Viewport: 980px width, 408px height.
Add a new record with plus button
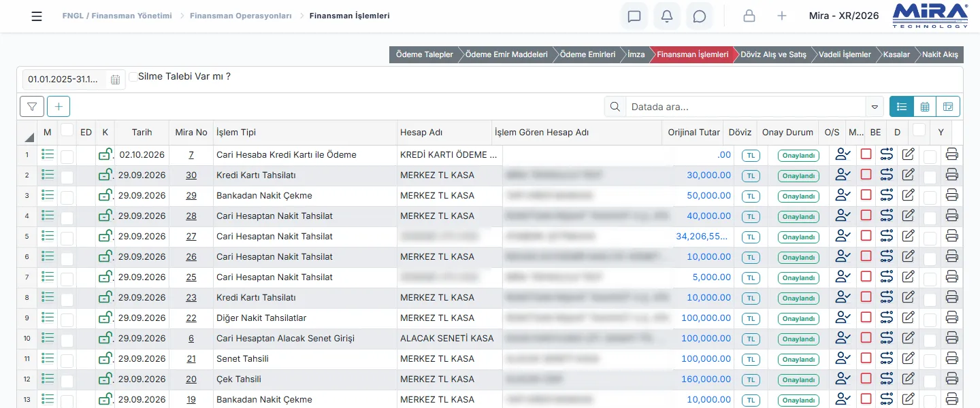tap(59, 107)
